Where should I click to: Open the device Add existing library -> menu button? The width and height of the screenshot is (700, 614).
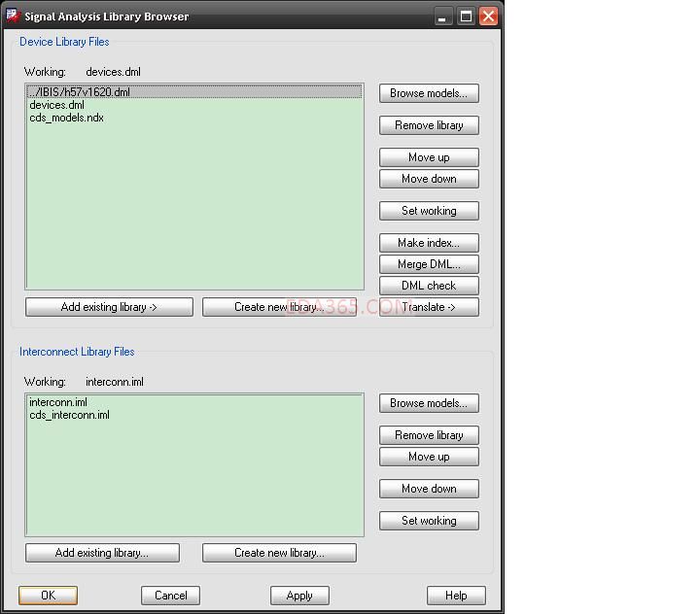(109, 307)
